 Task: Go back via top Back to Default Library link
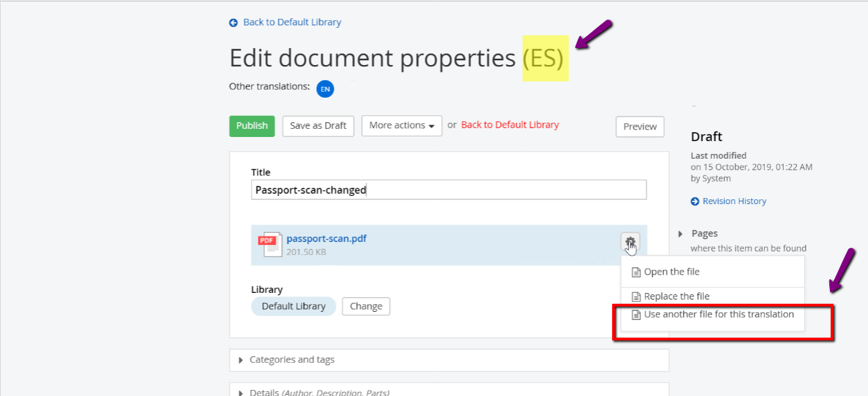coord(292,22)
